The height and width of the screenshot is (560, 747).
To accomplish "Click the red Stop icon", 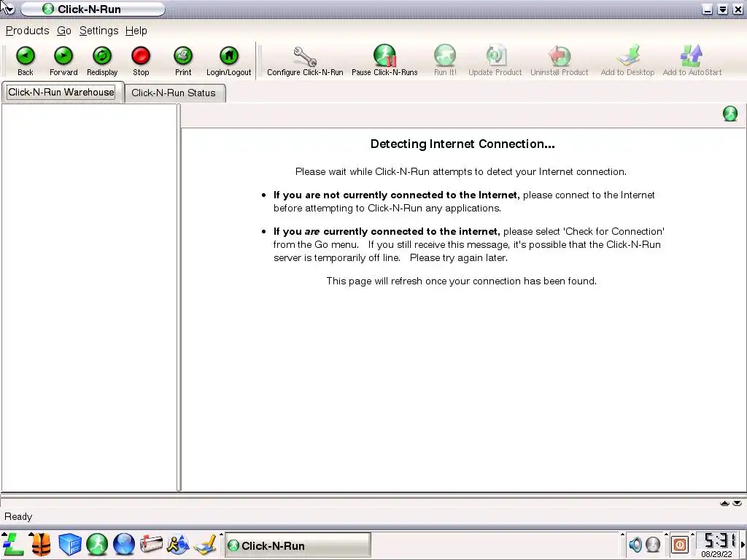I will point(141,61).
